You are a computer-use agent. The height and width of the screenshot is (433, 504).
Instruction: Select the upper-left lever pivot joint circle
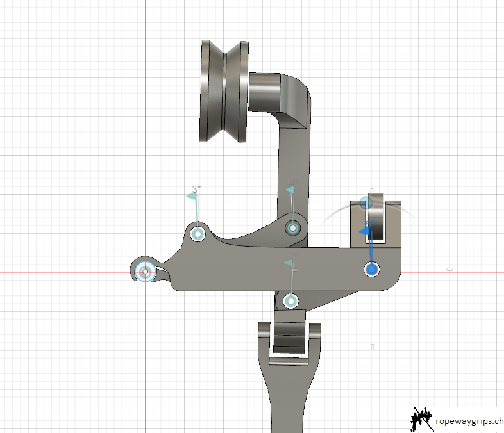(x=198, y=234)
